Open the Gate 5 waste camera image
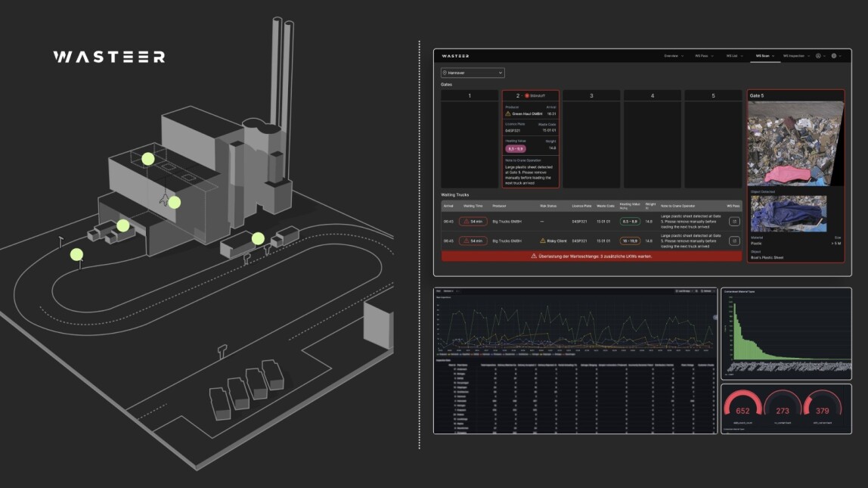The image size is (868, 488). click(x=795, y=144)
